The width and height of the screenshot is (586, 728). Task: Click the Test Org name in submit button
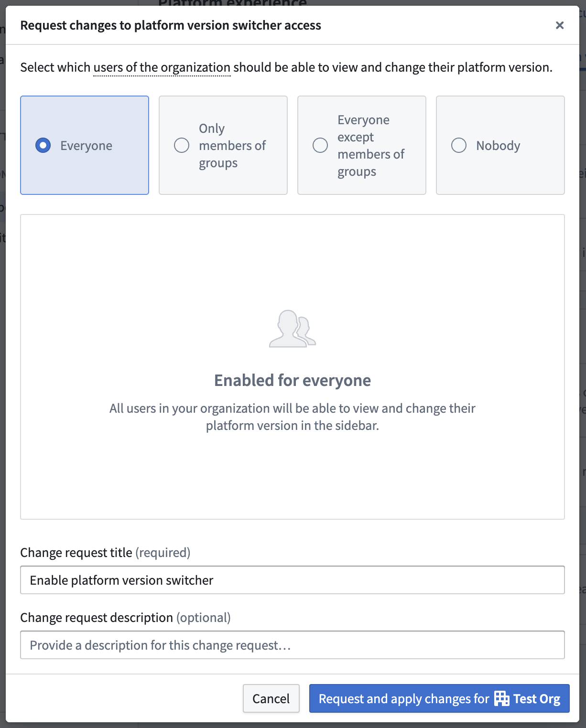click(536, 699)
